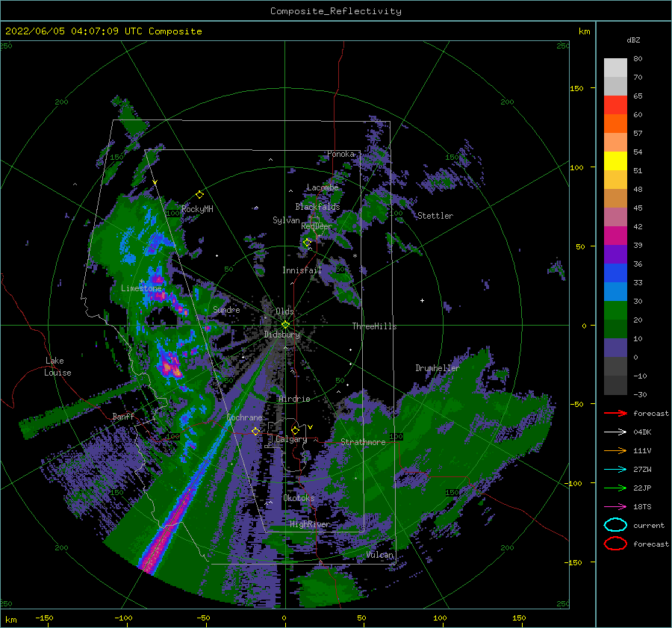Pick the darkest gray -30 dBZ swatch
This screenshot has width=672, height=628.
pyautogui.click(x=615, y=385)
